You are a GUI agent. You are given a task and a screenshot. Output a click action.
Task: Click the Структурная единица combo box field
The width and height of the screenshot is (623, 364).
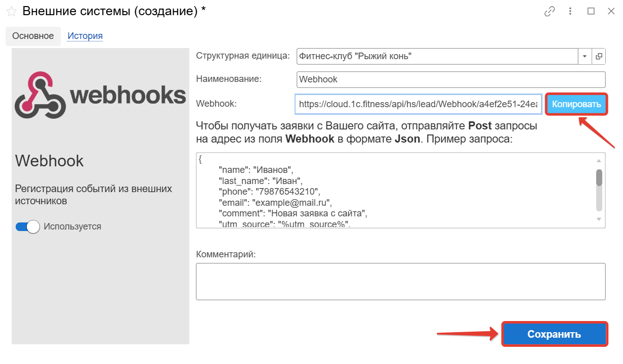tap(437, 56)
